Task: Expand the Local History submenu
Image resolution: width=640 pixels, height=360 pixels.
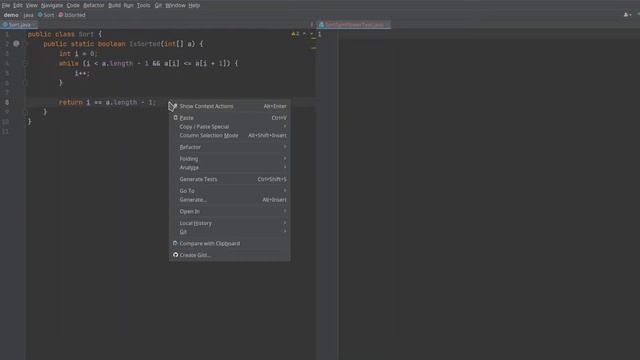Action: click(230, 223)
